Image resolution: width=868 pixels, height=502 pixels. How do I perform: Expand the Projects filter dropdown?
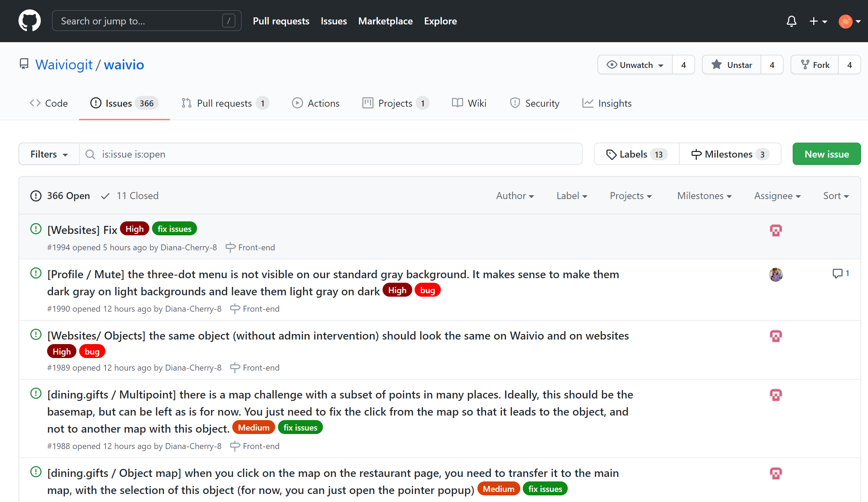(631, 196)
